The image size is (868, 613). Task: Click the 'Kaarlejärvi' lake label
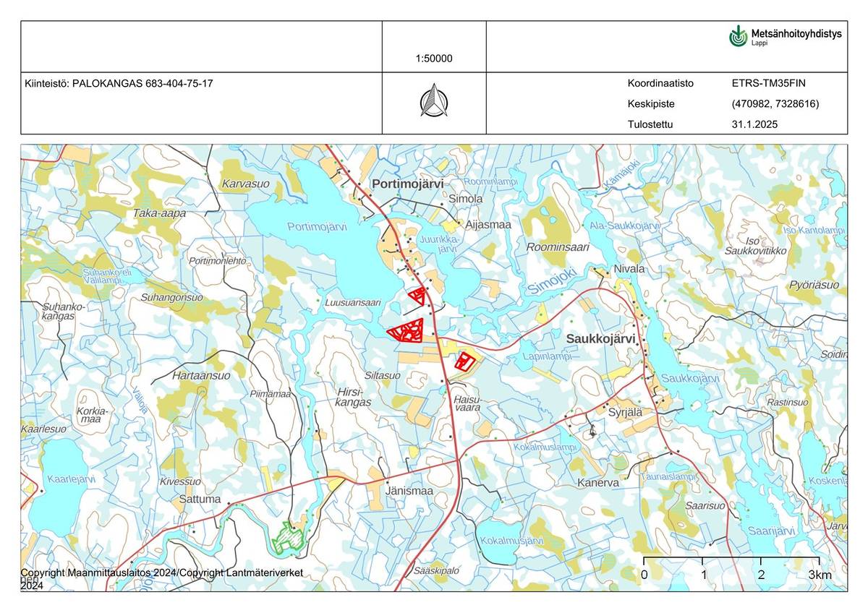pos(71,479)
